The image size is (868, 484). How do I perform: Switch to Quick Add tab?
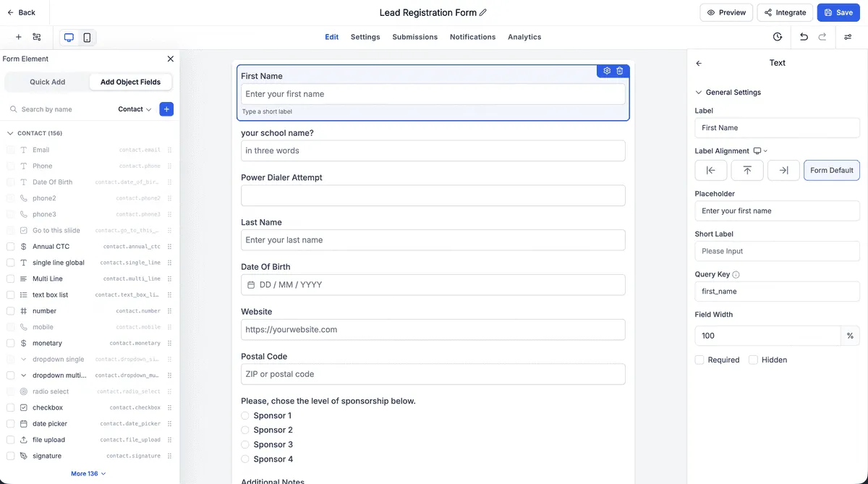pyautogui.click(x=48, y=82)
